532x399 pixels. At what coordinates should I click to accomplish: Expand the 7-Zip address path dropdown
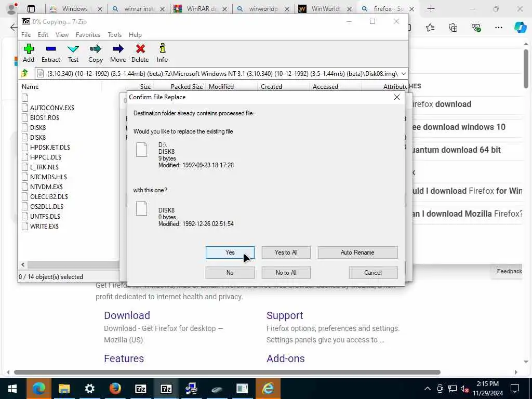[x=403, y=74]
